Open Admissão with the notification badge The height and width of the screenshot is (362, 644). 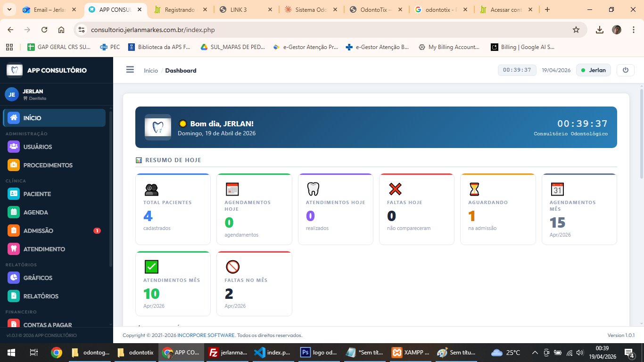click(x=39, y=230)
